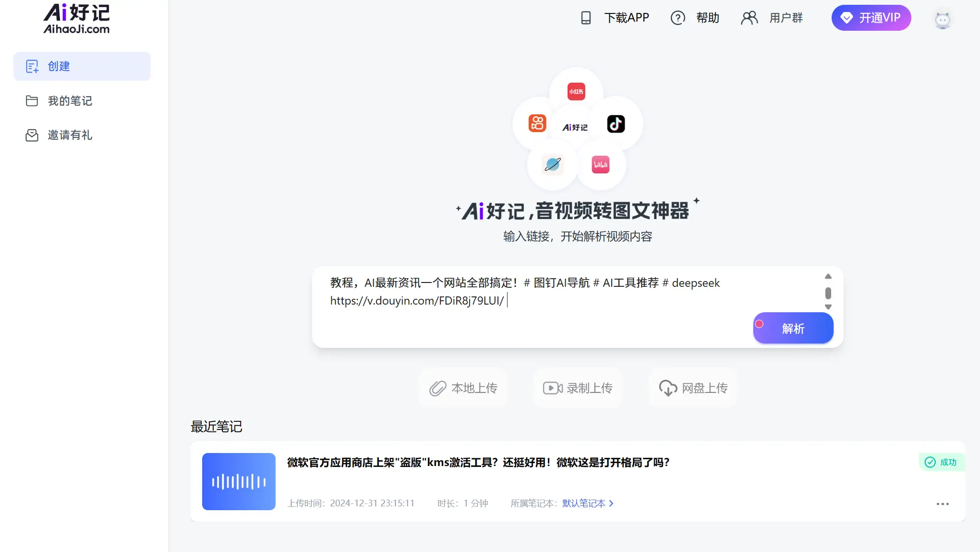
Task: Expand 默认笔记本 notebook link chevron
Action: point(611,503)
